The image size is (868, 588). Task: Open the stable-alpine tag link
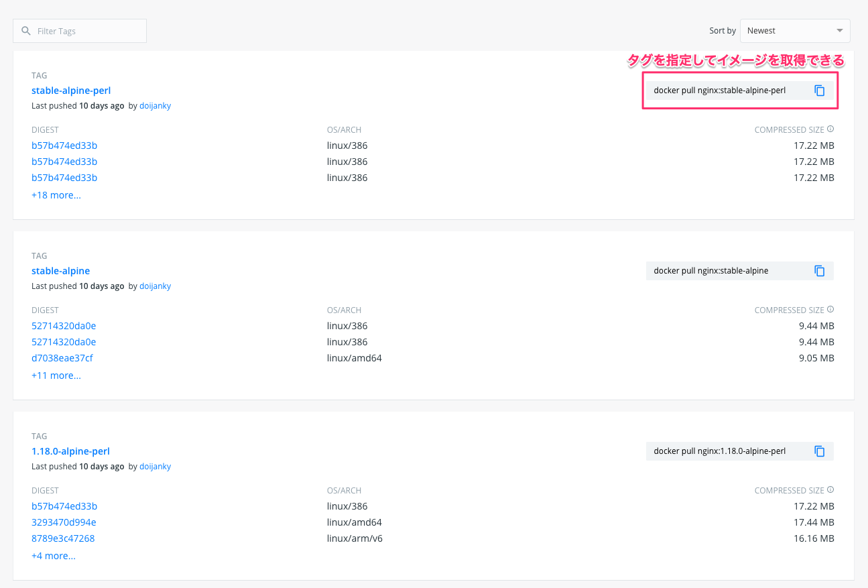click(60, 271)
